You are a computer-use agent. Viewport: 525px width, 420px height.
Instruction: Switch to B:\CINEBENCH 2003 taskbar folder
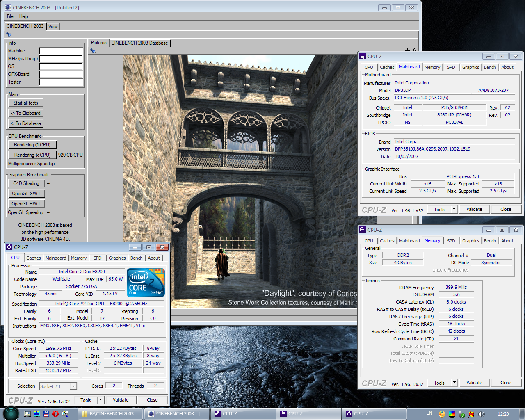pyautogui.click(x=111, y=414)
